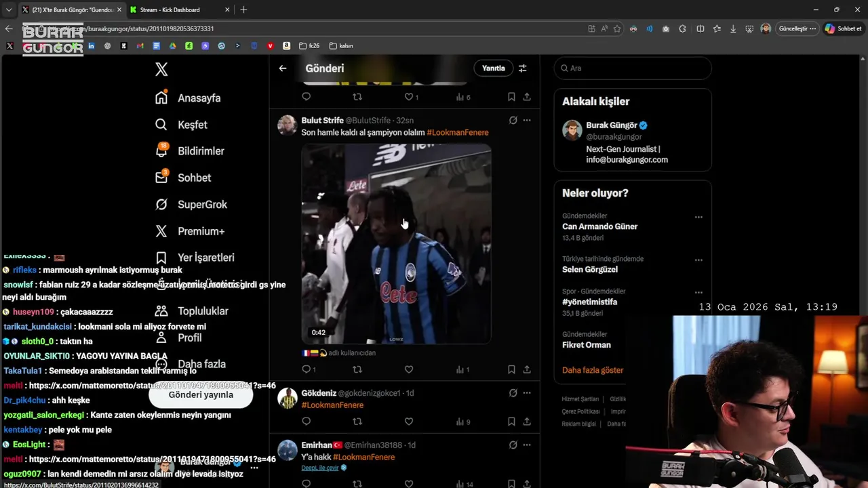The image size is (868, 488).
Task: Open Grok icon on Emirhan post
Action: coord(513,445)
